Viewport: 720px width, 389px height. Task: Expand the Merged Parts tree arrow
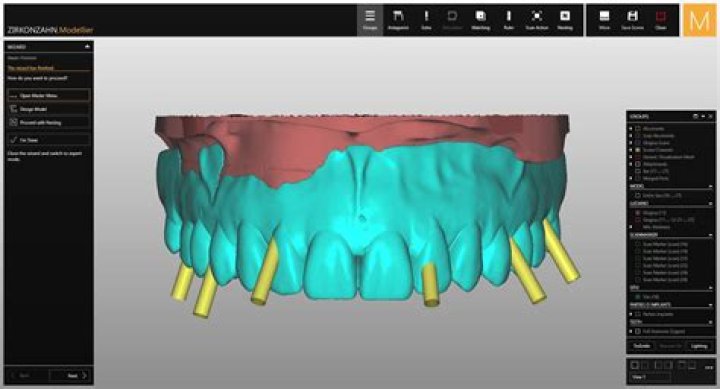(631, 178)
